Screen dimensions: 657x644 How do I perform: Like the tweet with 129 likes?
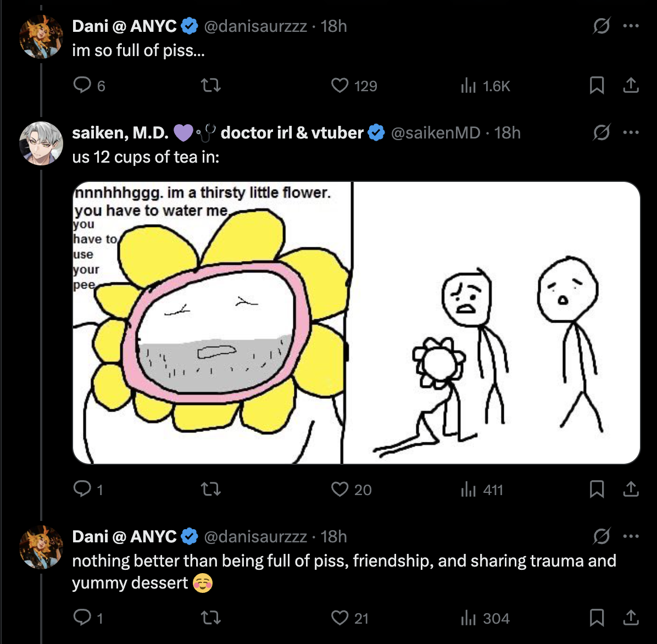point(340,85)
